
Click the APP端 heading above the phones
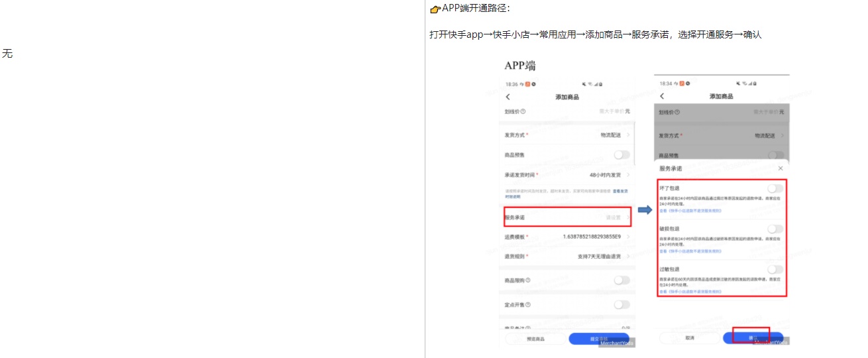(520, 66)
